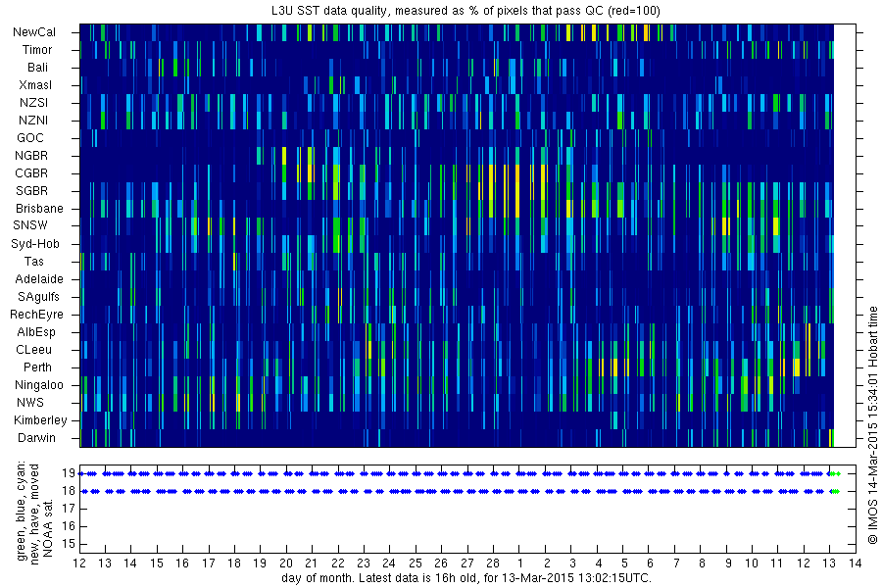Click the green newest-data markers on satellite 19 row
This screenshot has height=588, width=882.
835,473
